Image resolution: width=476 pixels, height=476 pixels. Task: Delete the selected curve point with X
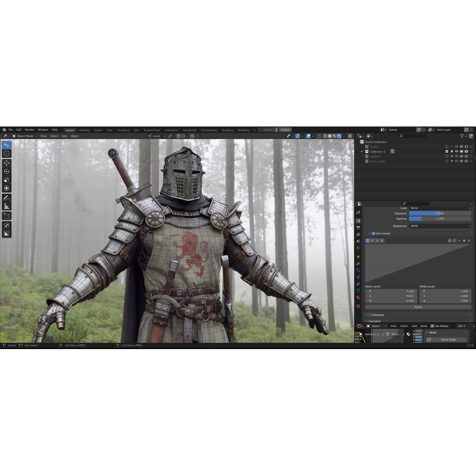point(469,241)
